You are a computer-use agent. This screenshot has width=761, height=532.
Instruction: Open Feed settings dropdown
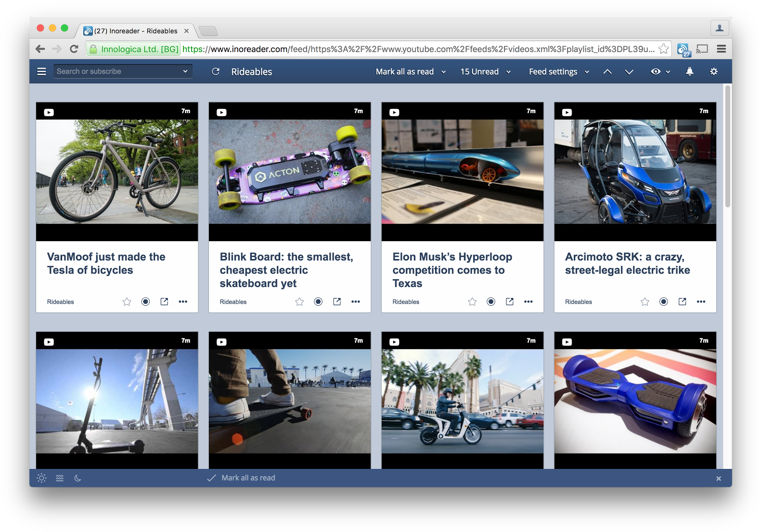(559, 71)
